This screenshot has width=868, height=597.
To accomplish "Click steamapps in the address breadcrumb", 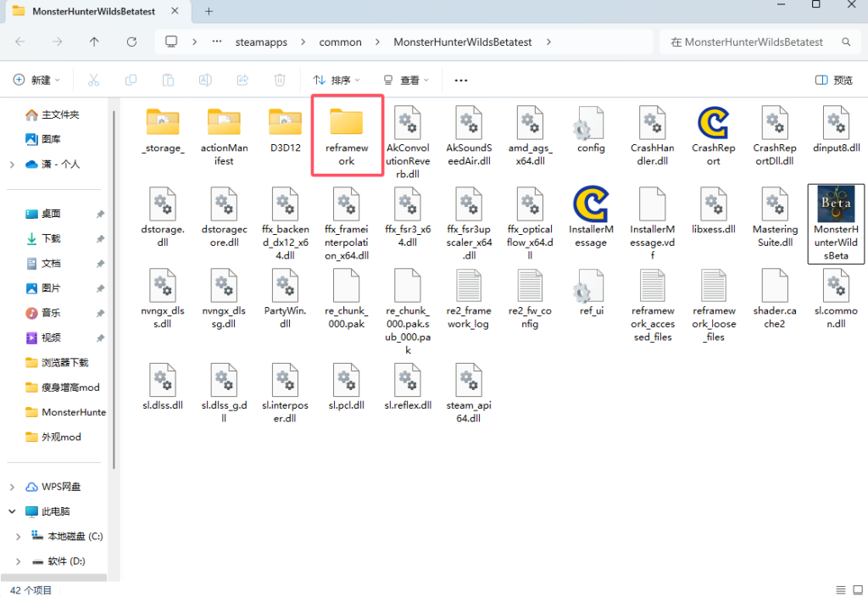I will pyautogui.click(x=261, y=42).
